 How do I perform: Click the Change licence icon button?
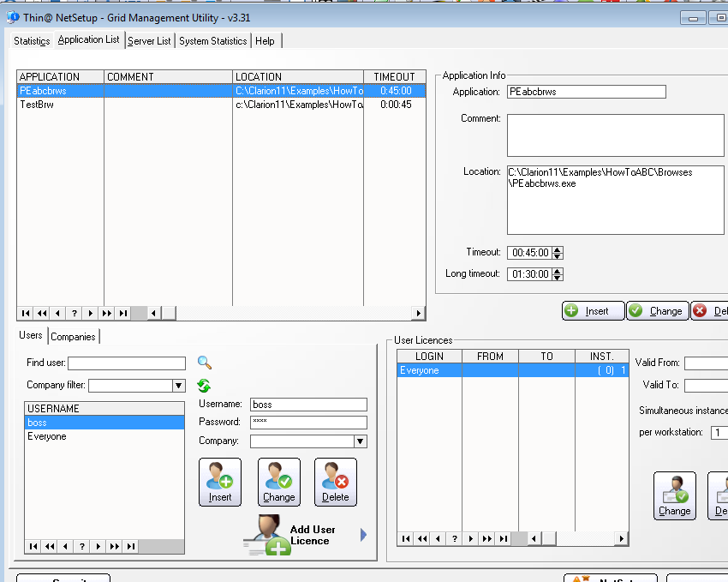point(674,495)
